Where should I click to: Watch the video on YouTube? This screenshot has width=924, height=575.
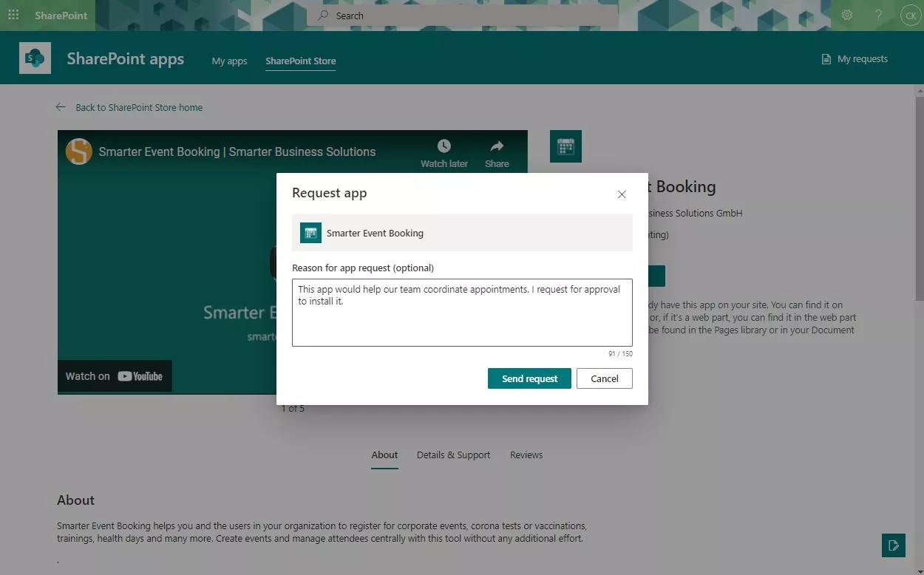click(x=115, y=375)
